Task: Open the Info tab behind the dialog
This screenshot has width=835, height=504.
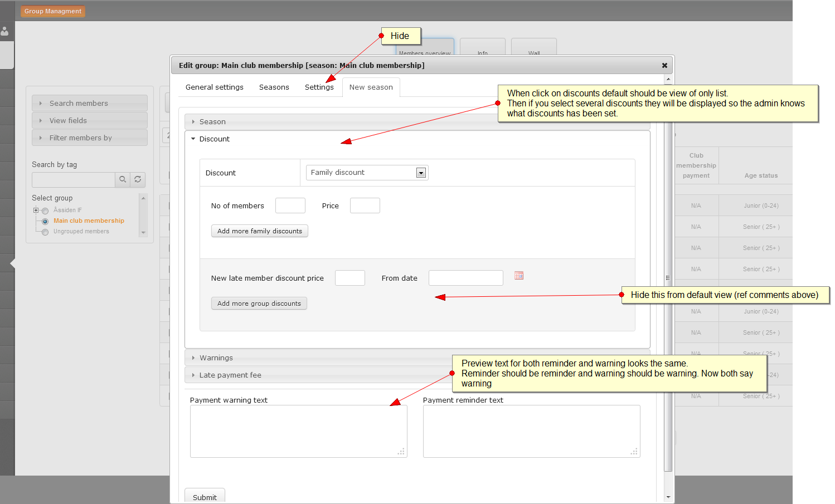Action: tap(483, 47)
